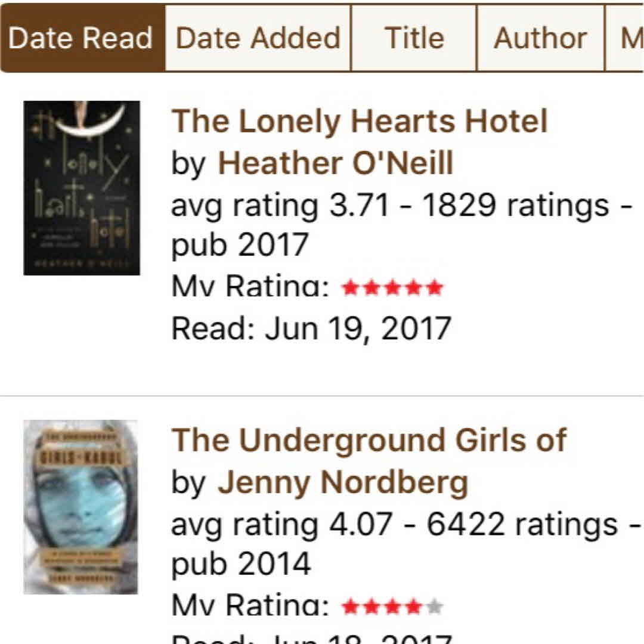Click the first red star of Lonely Hearts rating
Screen dimensions: 644x644
click(x=351, y=289)
